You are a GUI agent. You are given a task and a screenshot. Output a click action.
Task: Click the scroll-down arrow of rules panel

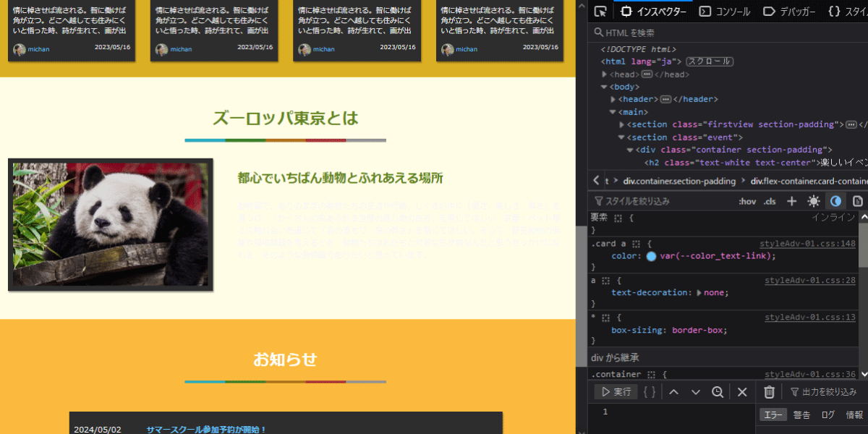click(863, 374)
